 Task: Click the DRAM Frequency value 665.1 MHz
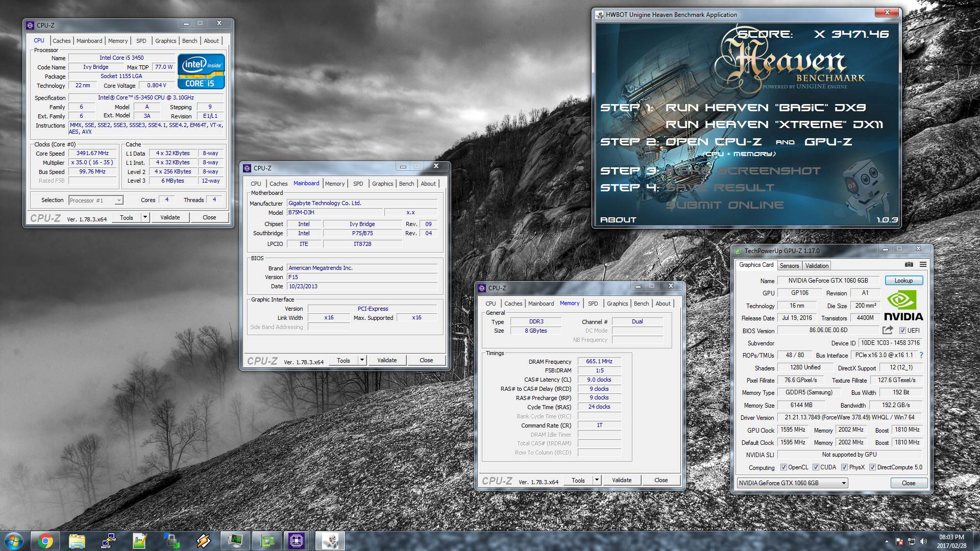(599, 361)
